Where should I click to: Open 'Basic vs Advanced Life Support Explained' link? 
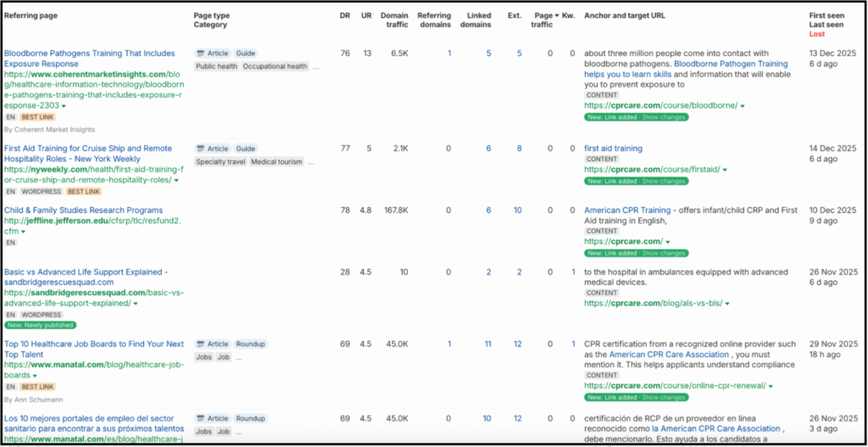[86, 277]
